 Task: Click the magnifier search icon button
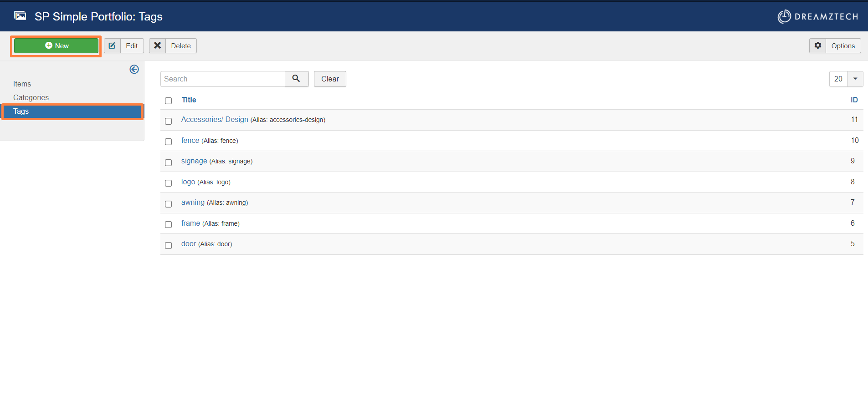(297, 79)
